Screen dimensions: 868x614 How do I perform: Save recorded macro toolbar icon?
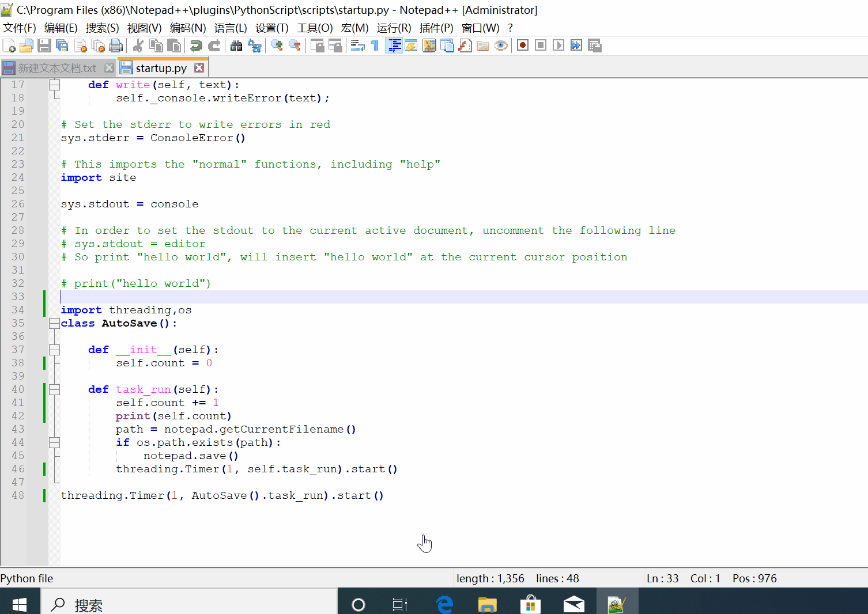point(594,46)
